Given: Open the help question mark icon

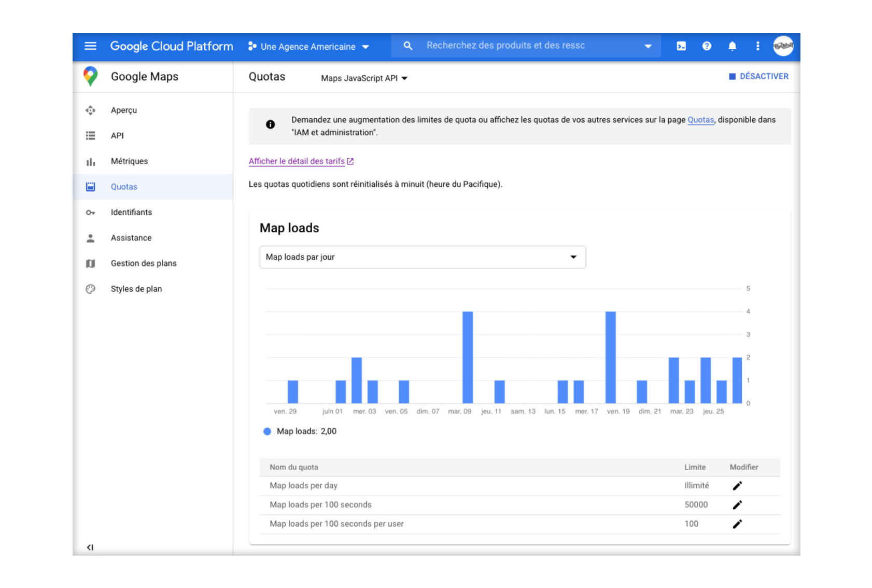Looking at the screenshot, I should tap(707, 46).
